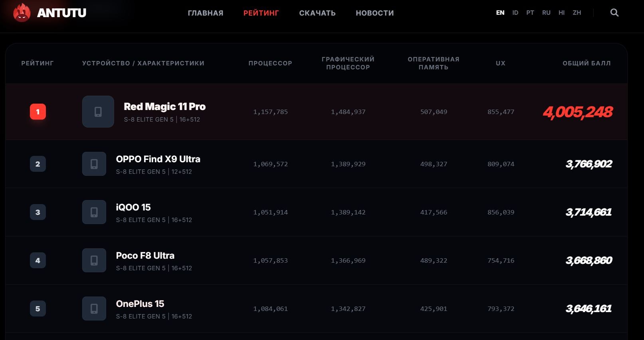
Task: Open the iQOO 15 device name
Action: [133, 207]
